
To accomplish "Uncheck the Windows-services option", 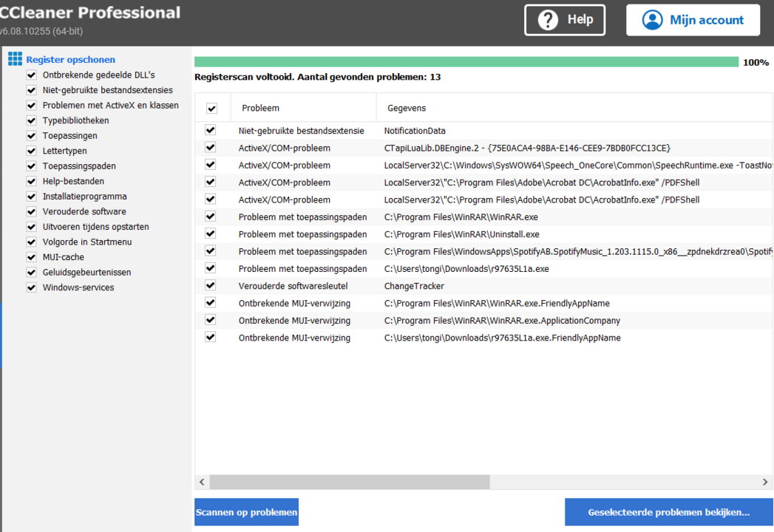I will (31, 287).
